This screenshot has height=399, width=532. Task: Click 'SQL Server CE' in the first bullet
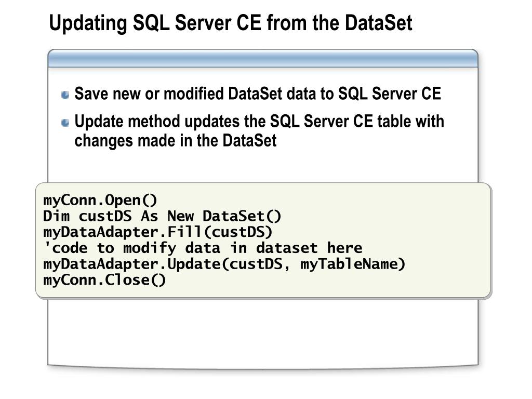[389, 94]
